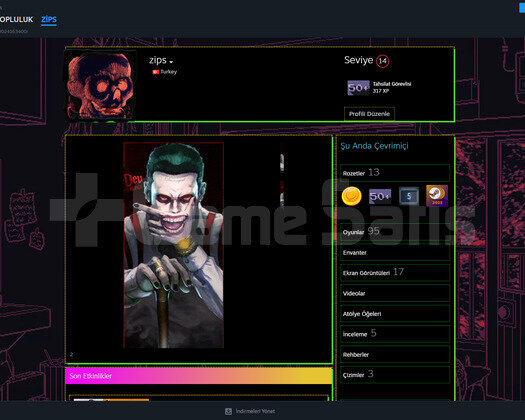Click the Son Etkinlikler header
Screen dimensions: 525x420
[x=199, y=376]
